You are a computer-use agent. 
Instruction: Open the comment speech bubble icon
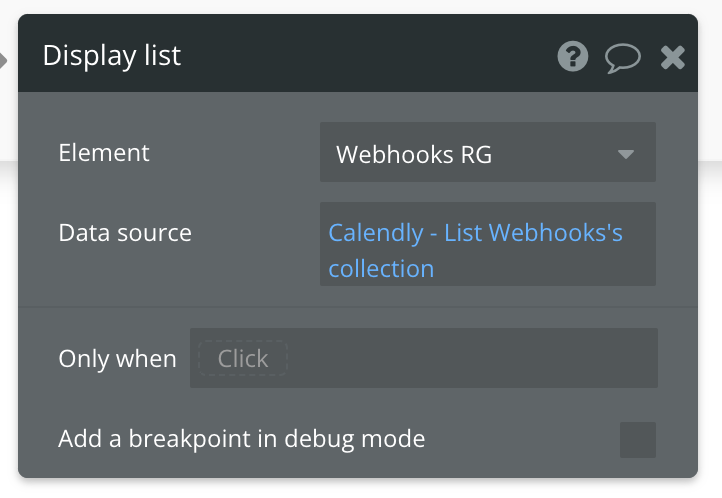(623, 58)
